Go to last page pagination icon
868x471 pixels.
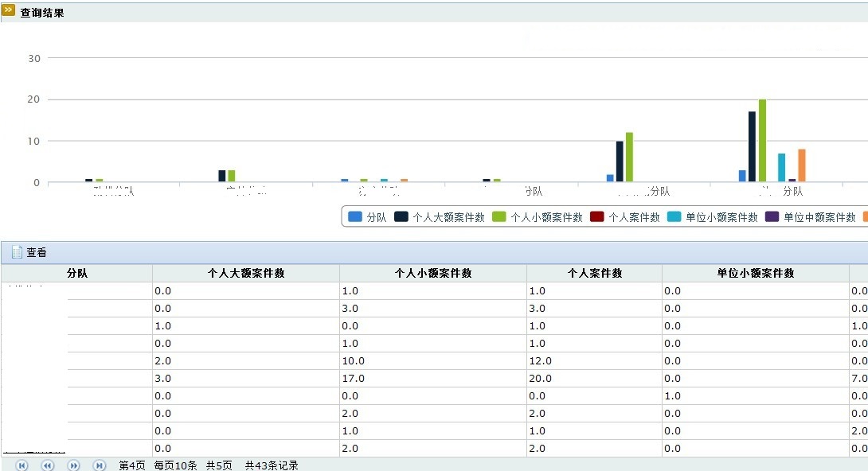coord(99,465)
